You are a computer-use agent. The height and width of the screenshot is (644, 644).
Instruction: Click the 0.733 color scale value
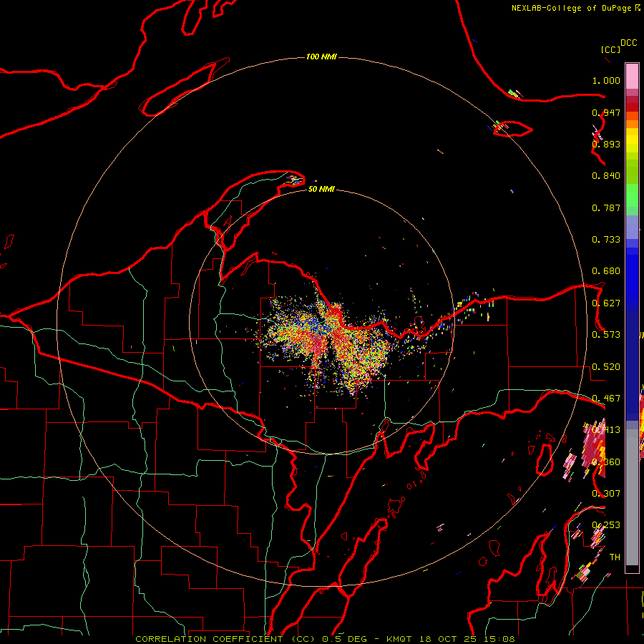[606, 240]
